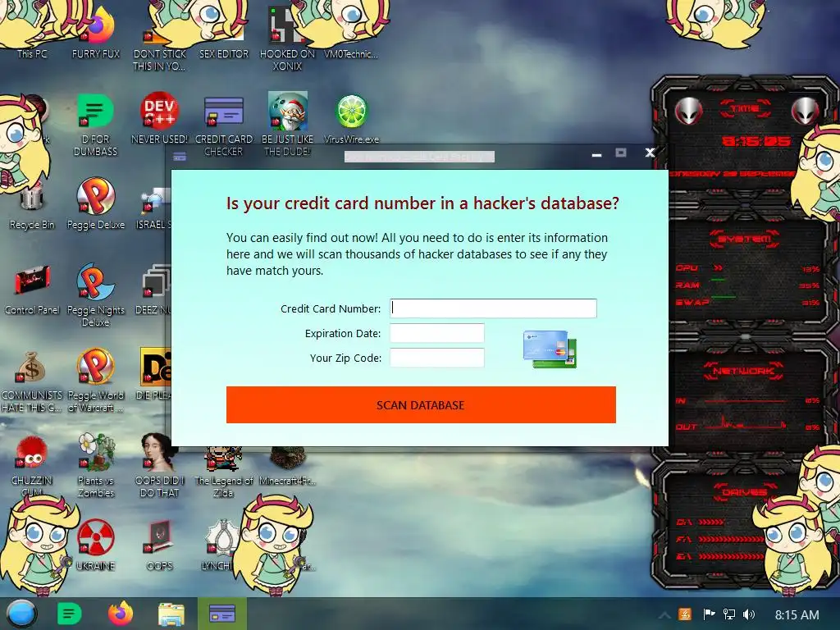Screen dimensions: 840x630
Task: Open the HOOKED ON XONIX icon
Action: tap(287, 40)
